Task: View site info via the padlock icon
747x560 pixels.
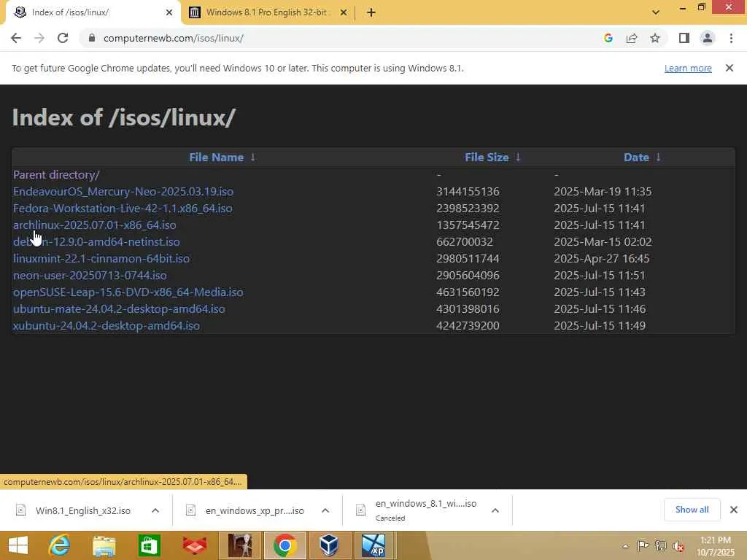Action: 92,38
